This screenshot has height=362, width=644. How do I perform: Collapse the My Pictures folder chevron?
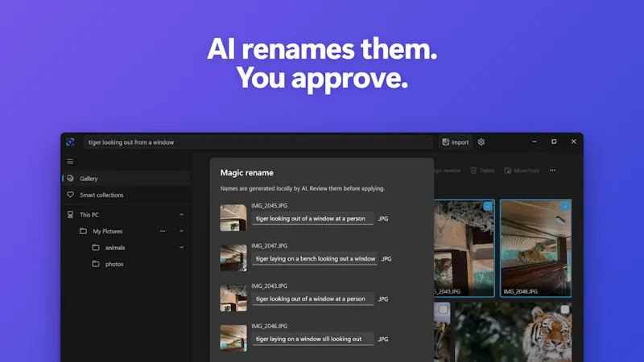(x=182, y=231)
